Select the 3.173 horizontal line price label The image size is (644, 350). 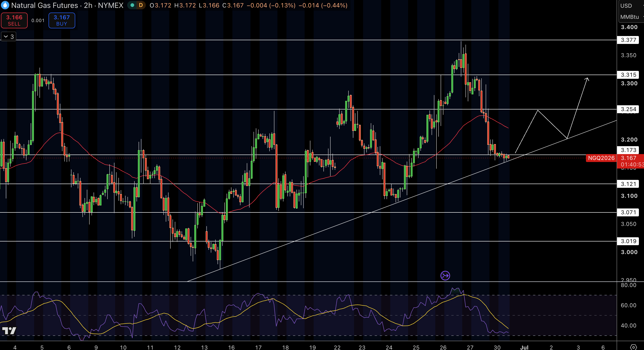click(x=628, y=150)
